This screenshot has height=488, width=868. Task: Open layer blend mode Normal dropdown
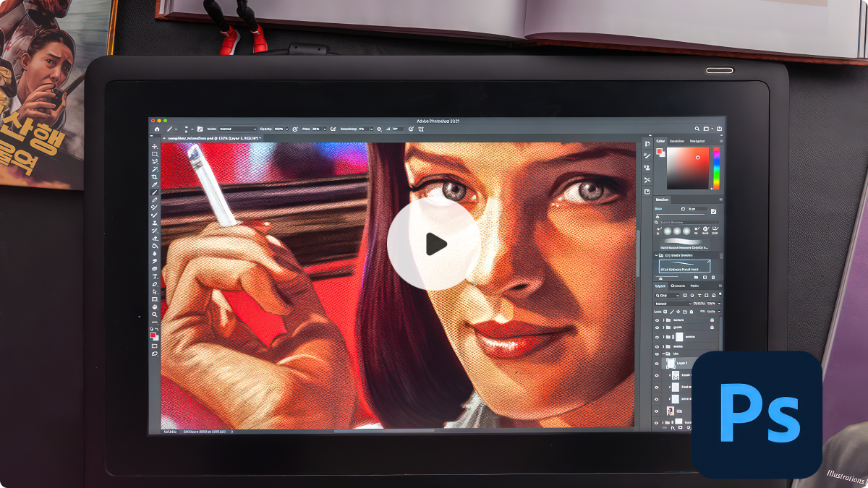[673, 304]
